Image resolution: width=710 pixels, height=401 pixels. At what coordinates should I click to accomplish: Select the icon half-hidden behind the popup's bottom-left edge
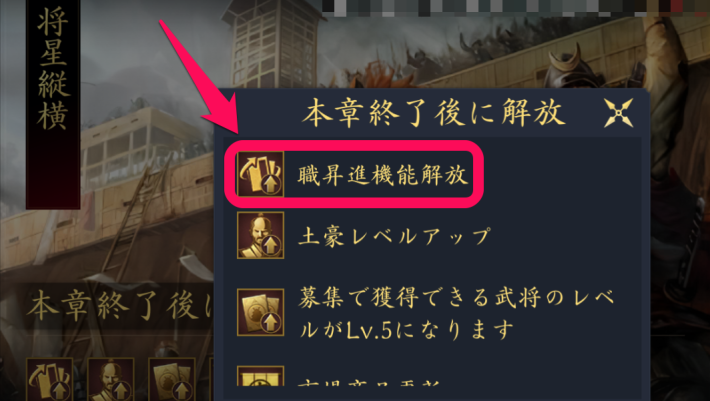[211, 379]
